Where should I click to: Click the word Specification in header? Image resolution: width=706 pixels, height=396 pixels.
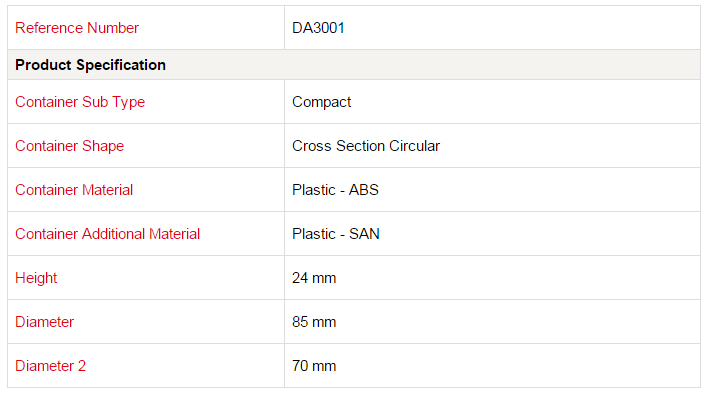[121, 65]
